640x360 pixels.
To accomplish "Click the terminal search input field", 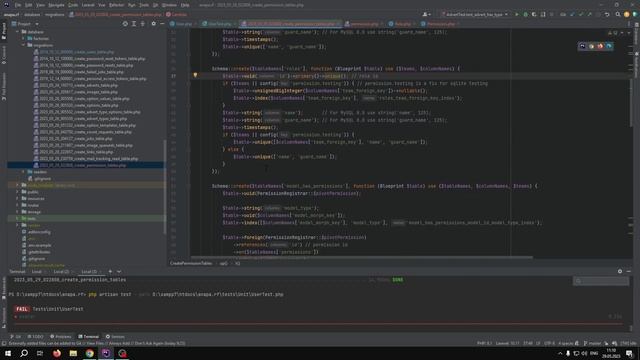I will [601, 281].
